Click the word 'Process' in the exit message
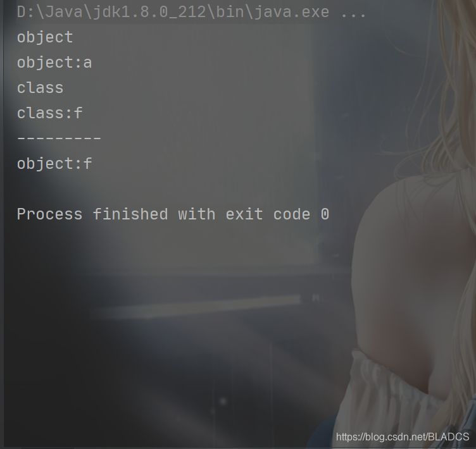 coord(49,214)
